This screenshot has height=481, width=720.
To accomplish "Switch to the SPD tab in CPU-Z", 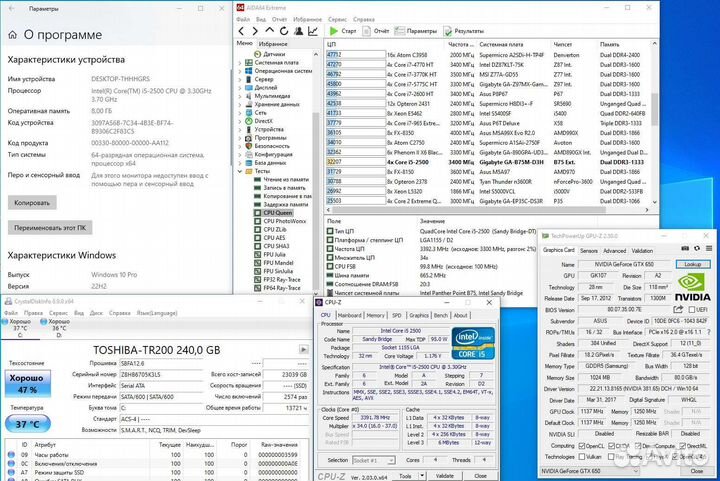I will 397,315.
